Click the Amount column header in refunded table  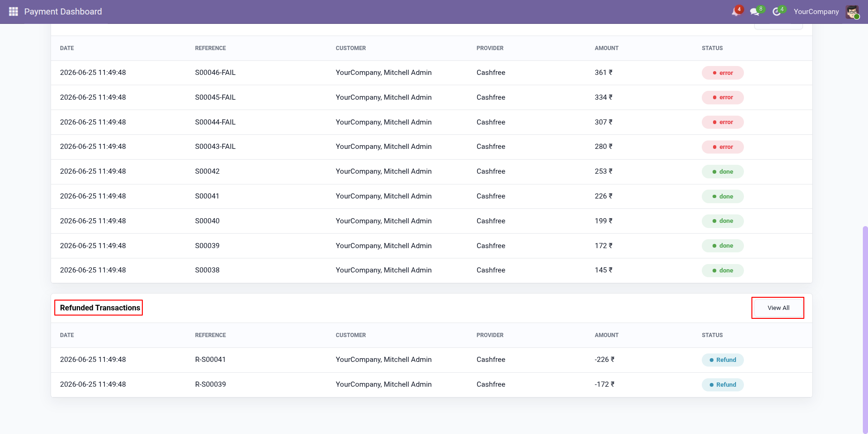606,335
